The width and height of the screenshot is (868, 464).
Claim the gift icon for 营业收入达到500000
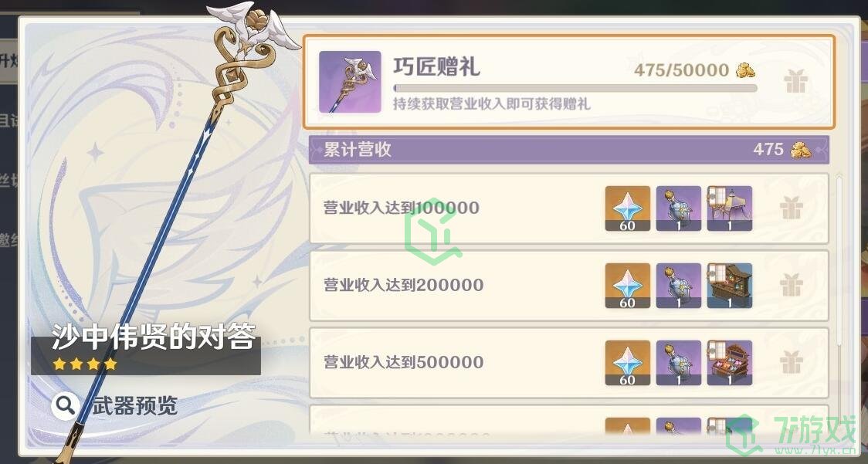tap(791, 363)
